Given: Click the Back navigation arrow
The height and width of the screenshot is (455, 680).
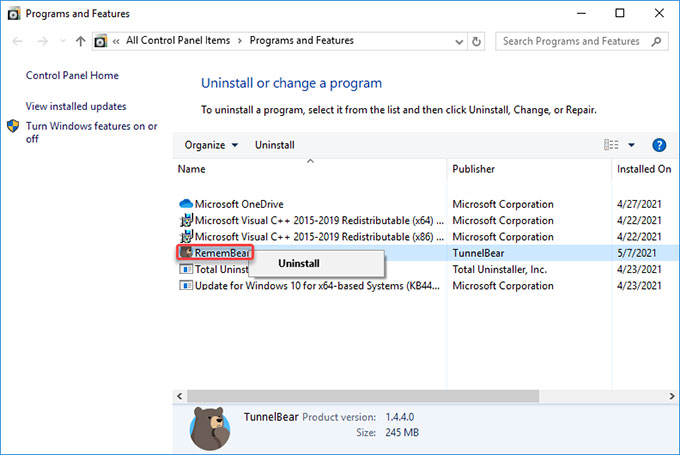Looking at the screenshot, I should pyautogui.click(x=17, y=41).
